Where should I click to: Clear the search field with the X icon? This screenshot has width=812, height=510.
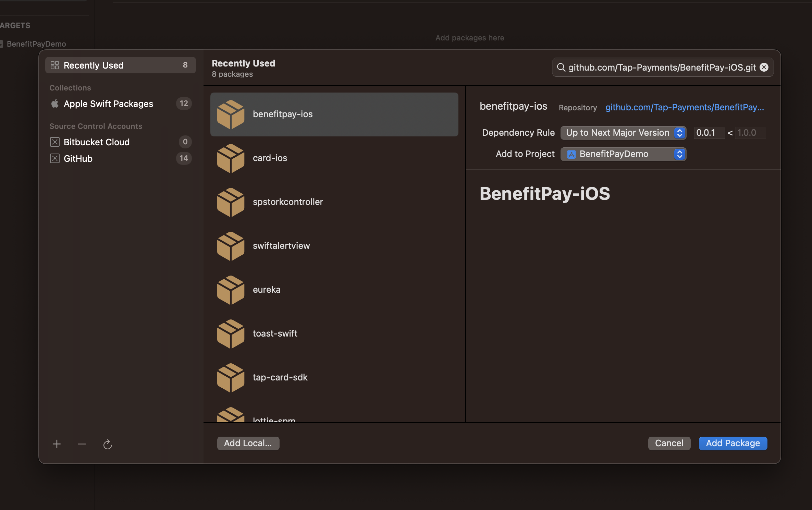click(764, 67)
